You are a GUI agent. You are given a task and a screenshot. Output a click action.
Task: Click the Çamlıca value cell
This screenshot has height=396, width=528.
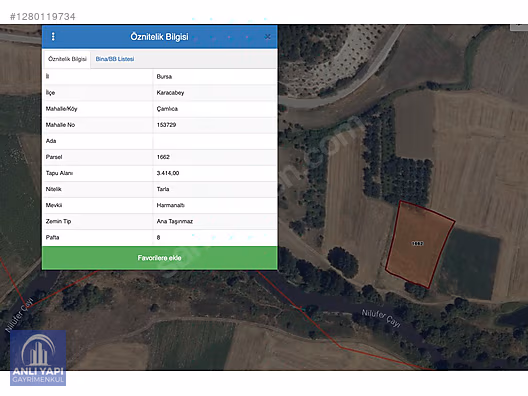click(215, 109)
